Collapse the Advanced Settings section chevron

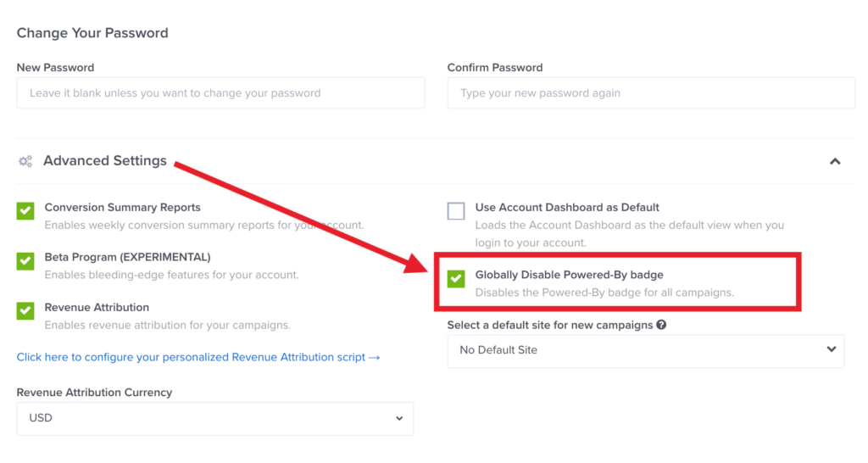(x=835, y=161)
